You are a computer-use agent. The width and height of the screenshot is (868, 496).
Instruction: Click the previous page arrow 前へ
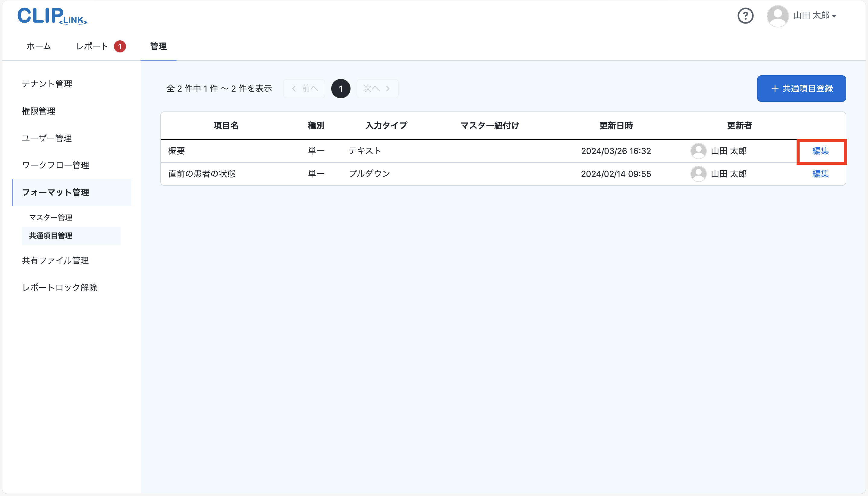[x=304, y=88]
